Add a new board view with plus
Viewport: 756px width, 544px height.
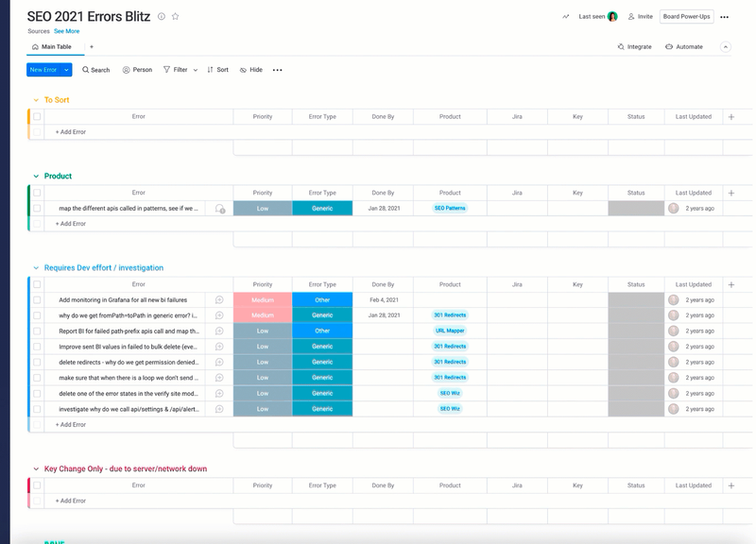click(92, 46)
